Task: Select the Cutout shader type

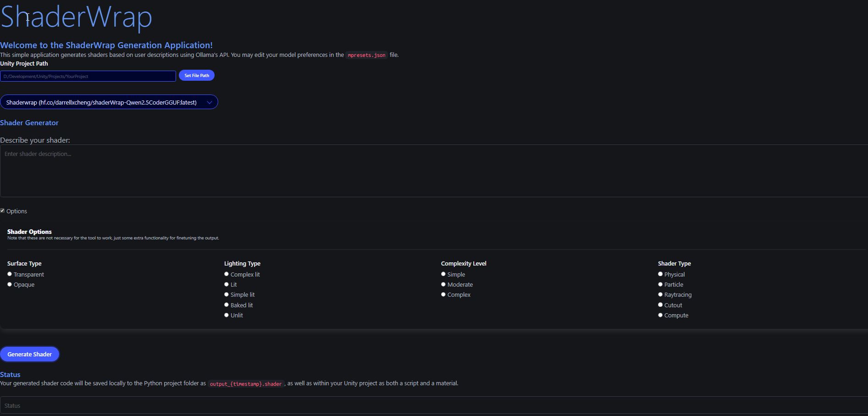Action: pos(660,304)
